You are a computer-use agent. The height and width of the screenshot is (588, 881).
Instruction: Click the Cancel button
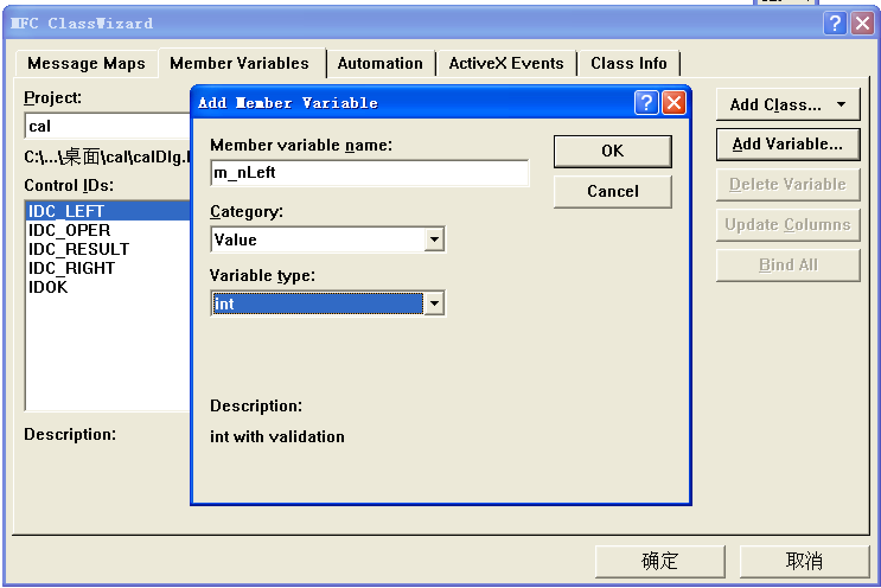[x=612, y=191]
